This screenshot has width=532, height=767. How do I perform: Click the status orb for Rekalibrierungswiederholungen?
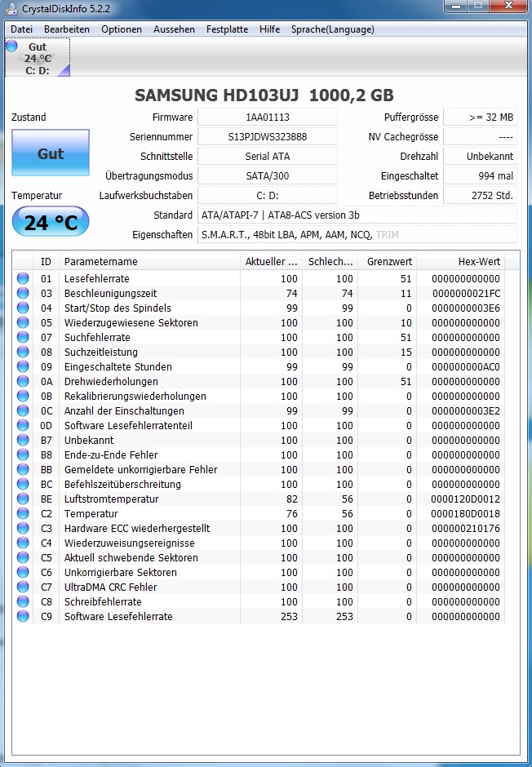23,396
